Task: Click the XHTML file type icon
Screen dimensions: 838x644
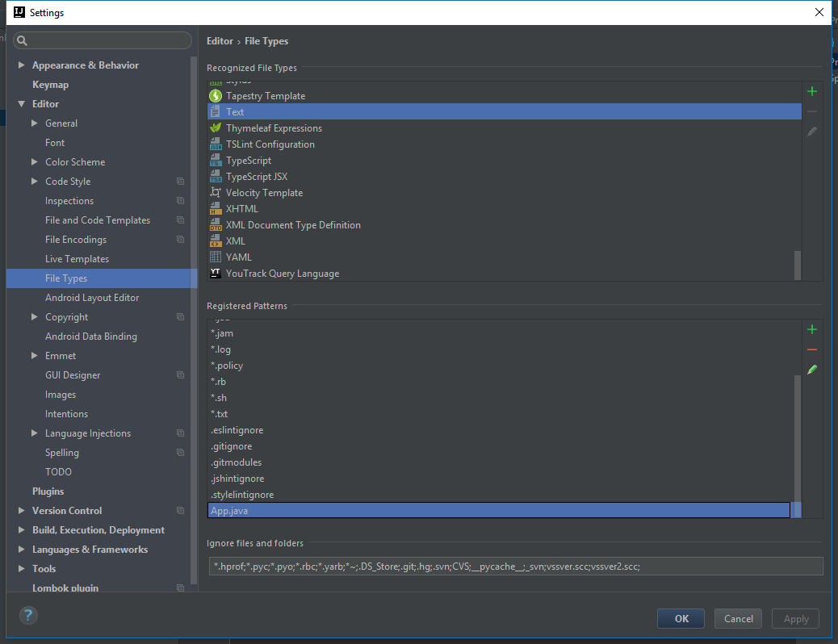Action: pos(216,209)
